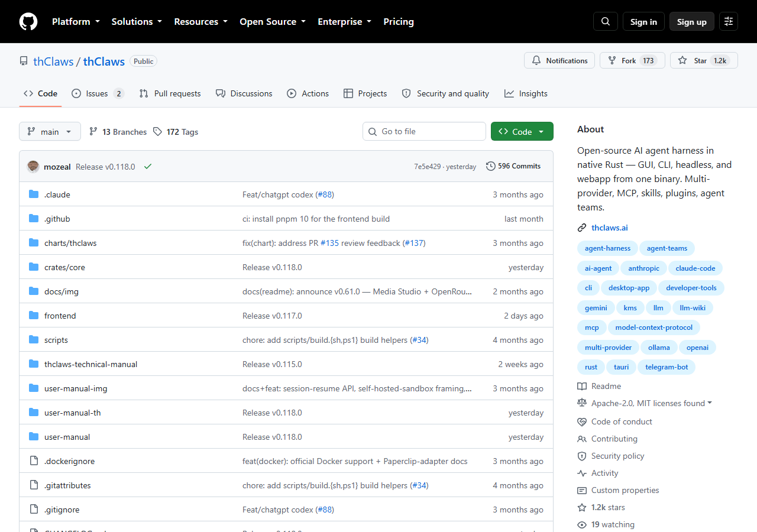Switch to the Issues tab
The height and width of the screenshot is (532, 757).
(x=98, y=93)
